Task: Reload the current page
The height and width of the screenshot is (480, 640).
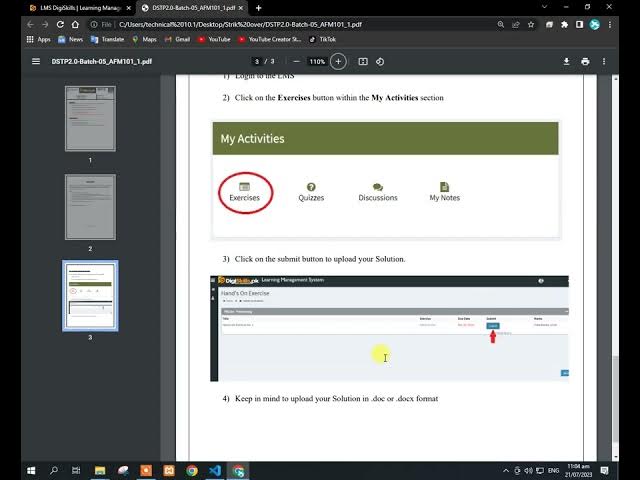Action: [60, 24]
